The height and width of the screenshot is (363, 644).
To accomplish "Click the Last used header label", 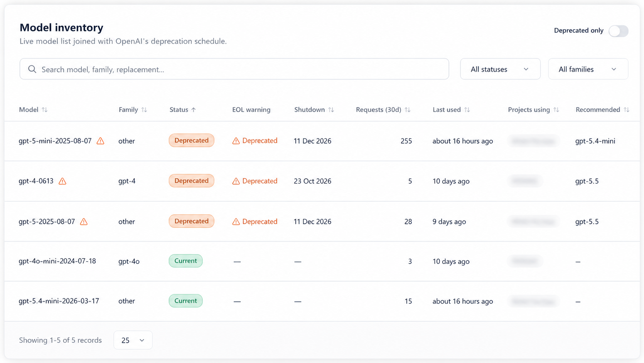I will (447, 110).
